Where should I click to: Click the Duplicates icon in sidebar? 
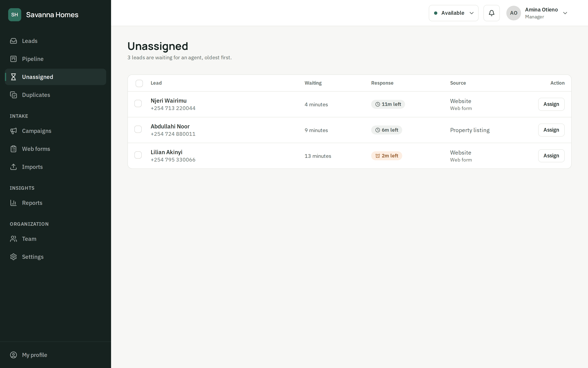[14, 95]
